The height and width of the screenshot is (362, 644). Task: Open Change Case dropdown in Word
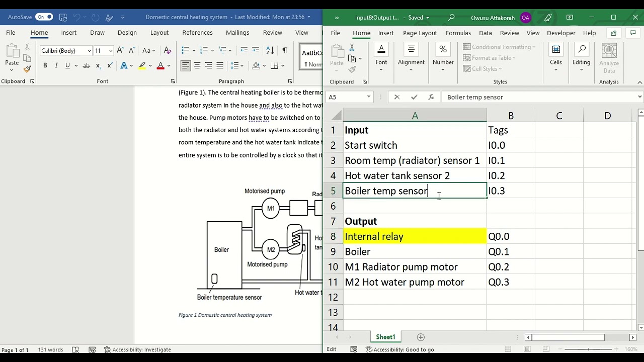(148, 50)
